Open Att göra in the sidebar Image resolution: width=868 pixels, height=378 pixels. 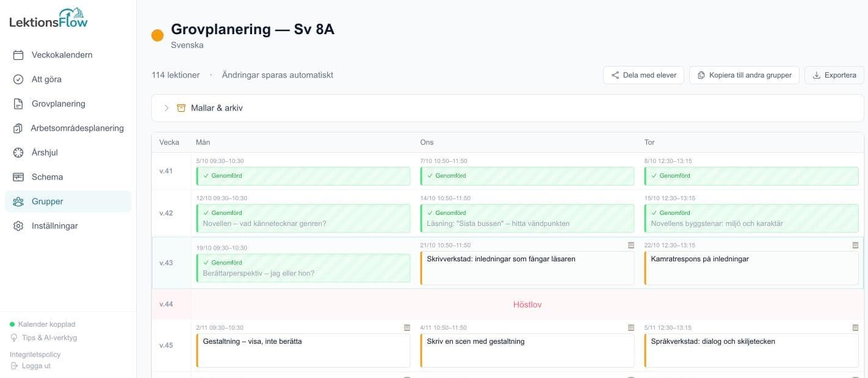coord(68,79)
